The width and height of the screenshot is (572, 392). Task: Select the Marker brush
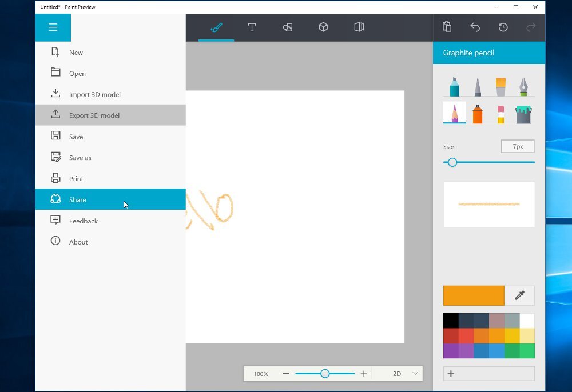point(454,87)
